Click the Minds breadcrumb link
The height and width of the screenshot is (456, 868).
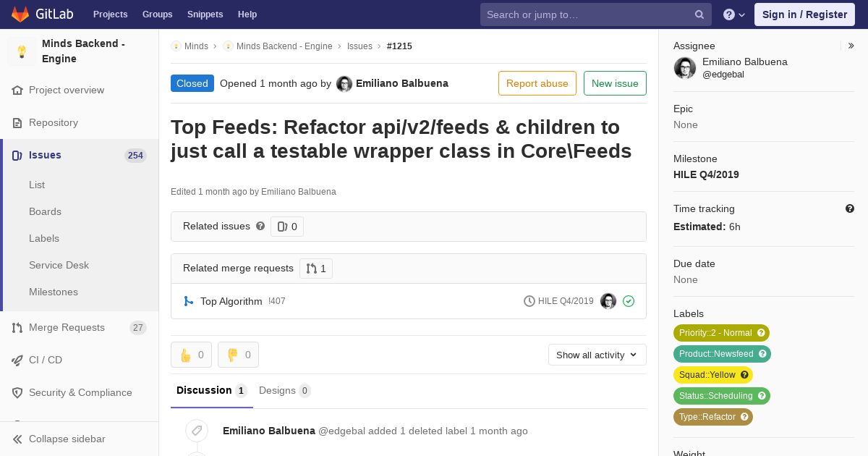(x=196, y=46)
